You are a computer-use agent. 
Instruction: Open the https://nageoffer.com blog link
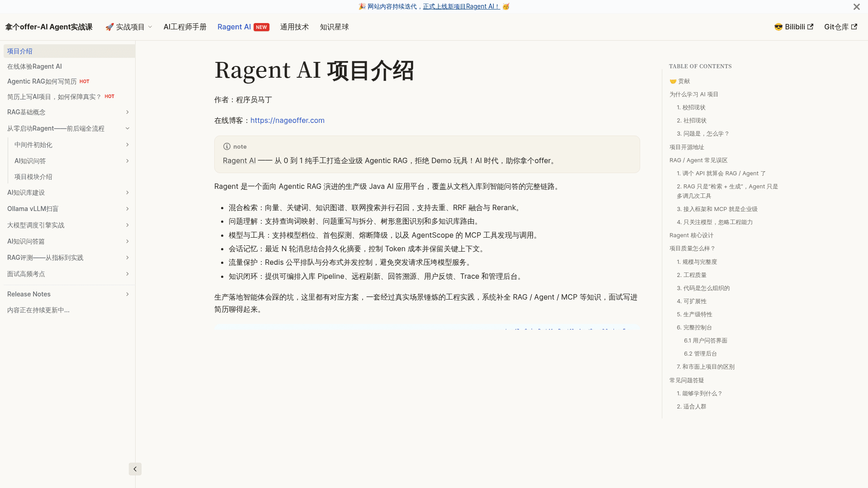point(288,121)
